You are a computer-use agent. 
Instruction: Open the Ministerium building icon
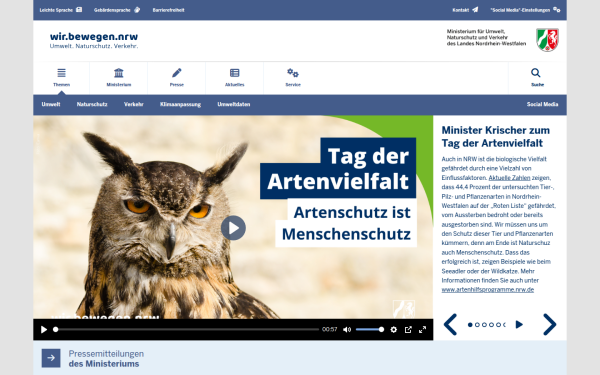[119, 73]
